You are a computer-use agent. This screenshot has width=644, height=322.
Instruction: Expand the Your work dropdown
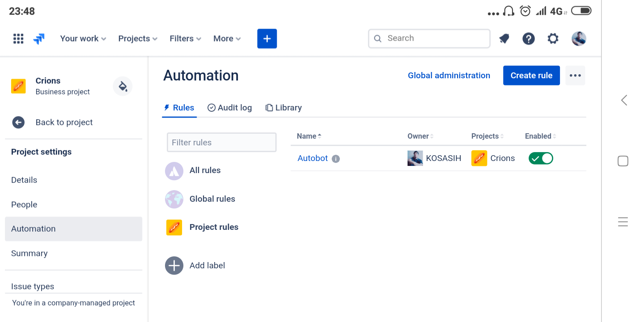coord(83,38)
